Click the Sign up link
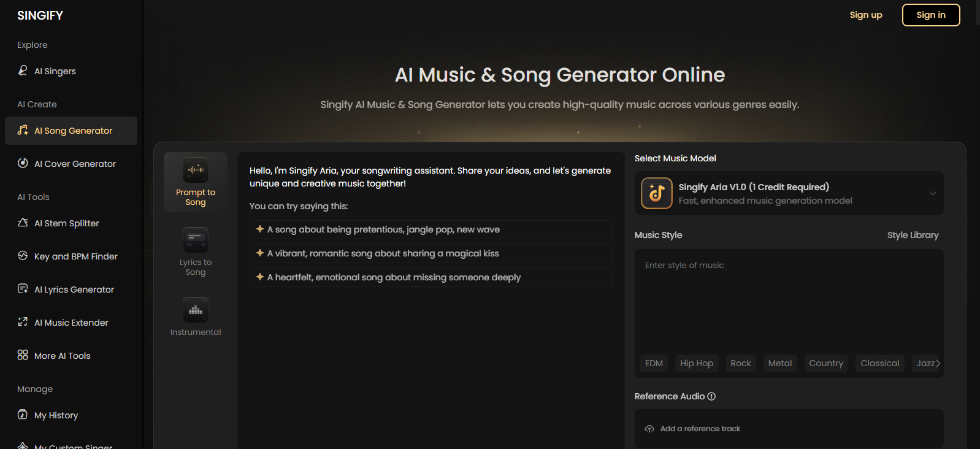This screenshot has width=980, height=449. (865, 15)
